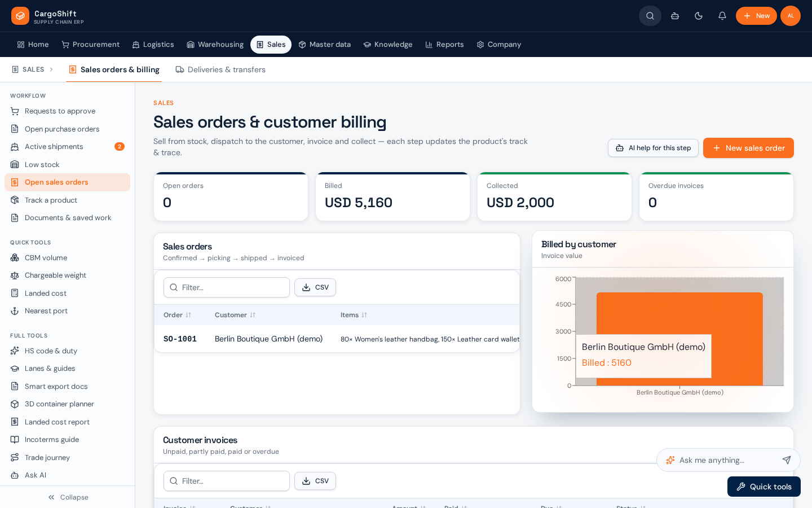Viewport: 812px width, 508px height.
Task: Click the AI assistant robot icon in header
Action: pos(675,16)
